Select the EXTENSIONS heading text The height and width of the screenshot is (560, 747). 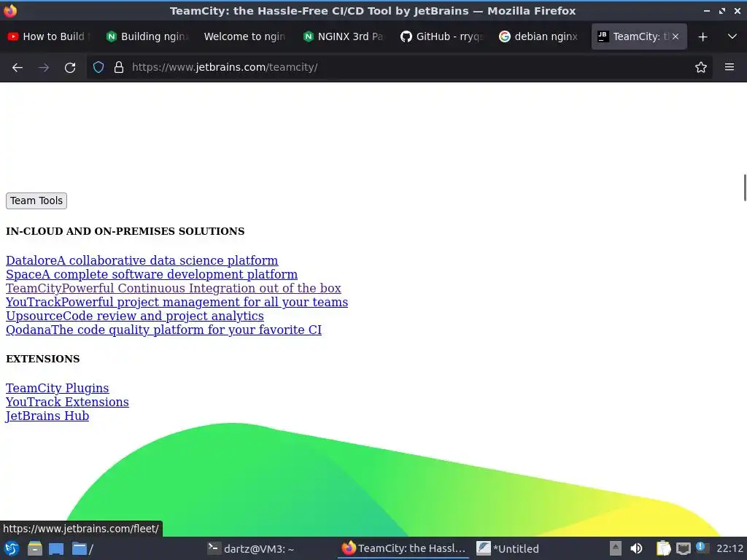(43, 359)
